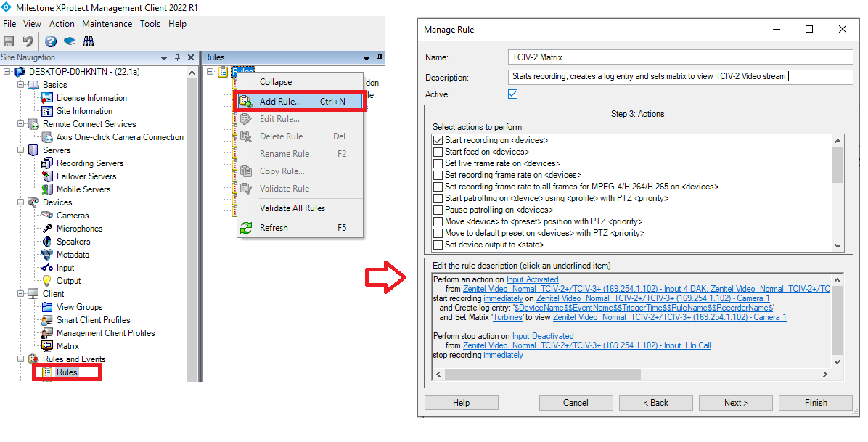Select the Site Information icon
Image resolution: width=868 pixels, height=442 pixels.
[48, 111]
